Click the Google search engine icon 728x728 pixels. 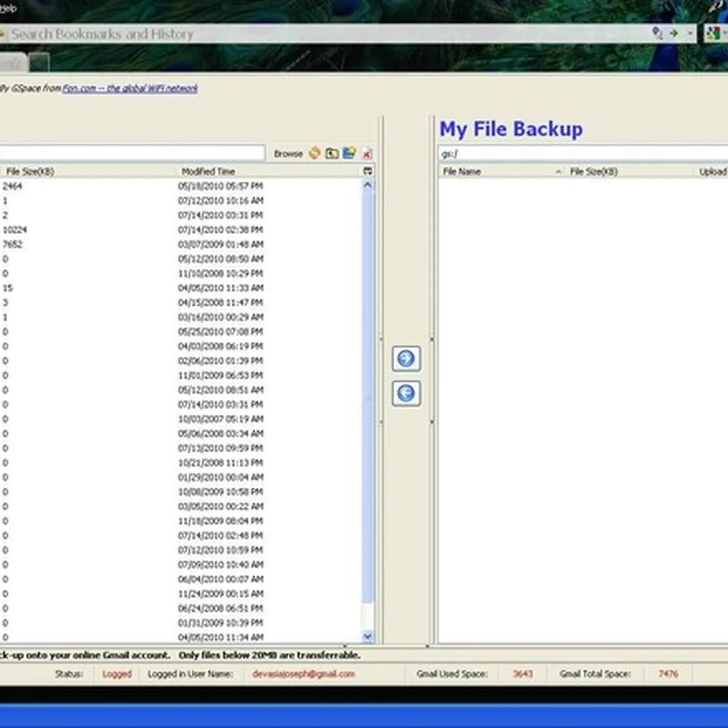pos(714,33)
